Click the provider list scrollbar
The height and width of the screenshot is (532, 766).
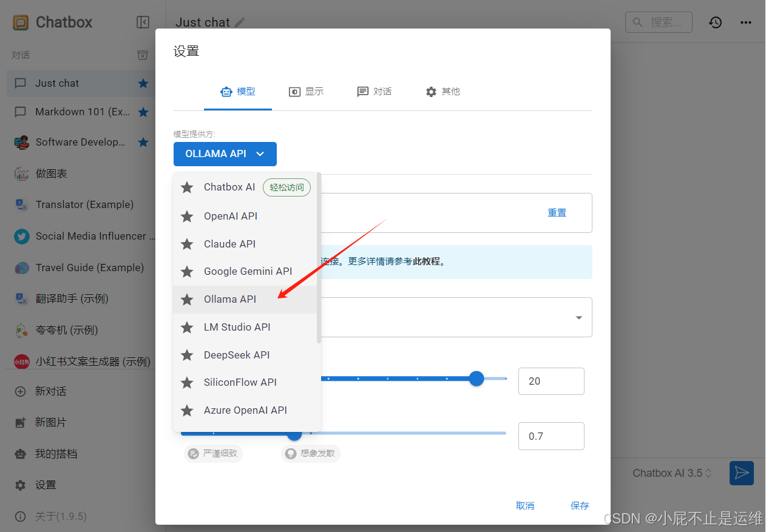tap(319, 258)
